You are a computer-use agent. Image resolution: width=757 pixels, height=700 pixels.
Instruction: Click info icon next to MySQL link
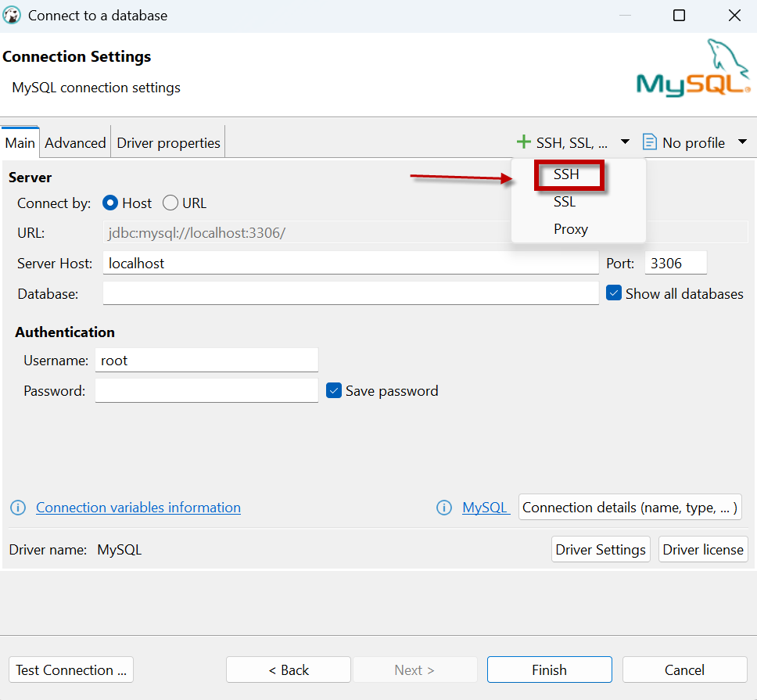[444, 508]
